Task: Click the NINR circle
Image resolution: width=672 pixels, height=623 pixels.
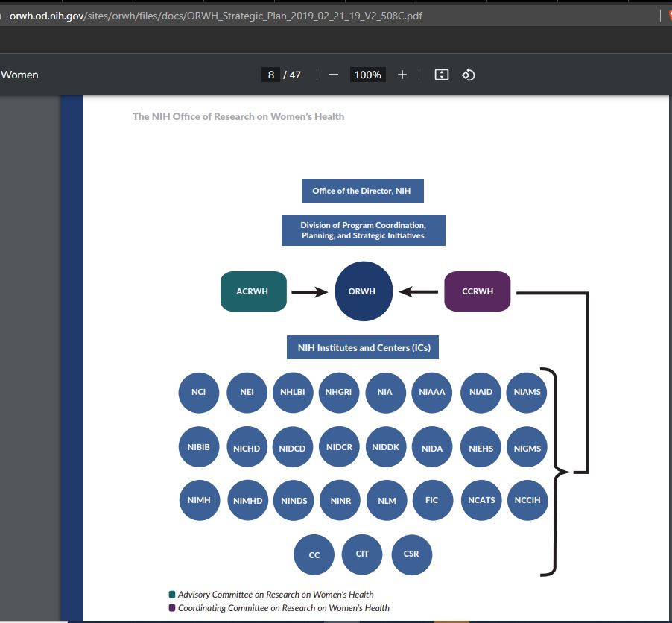Action: [340, 500]
